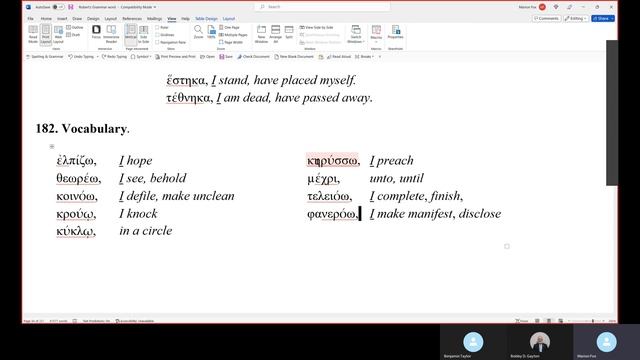Create a New Blank Document
Image resolution: width=640 pixels, height=360 pixels.
click(x=294, y=57)
